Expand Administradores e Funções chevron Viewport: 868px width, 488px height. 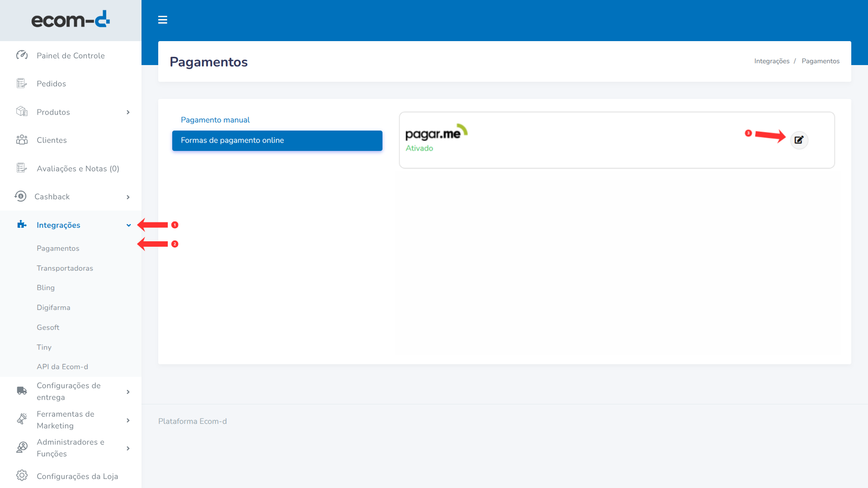128,448
